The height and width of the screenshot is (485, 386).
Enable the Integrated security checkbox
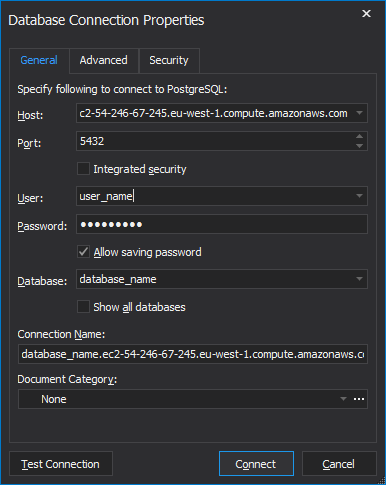pos(83,169)
